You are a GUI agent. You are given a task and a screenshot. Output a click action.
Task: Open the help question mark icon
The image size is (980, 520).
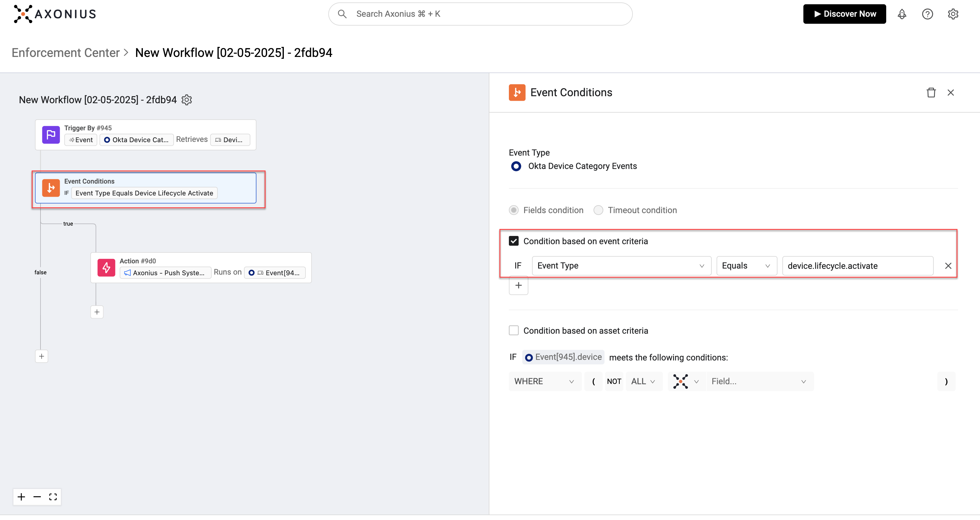pos(927,14)
